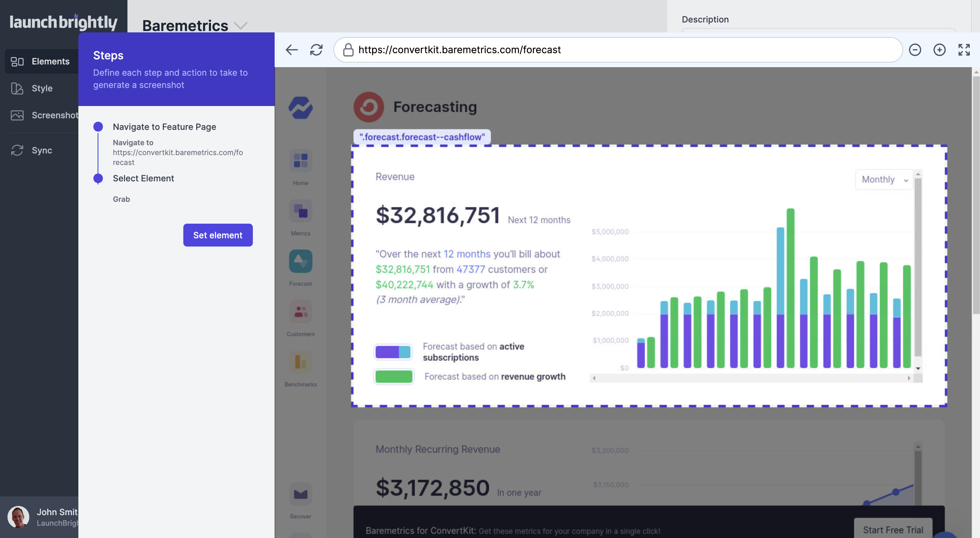Viewport: 980px width, 538px height.
Task: Open the Style section in sidebar
Action: 42,88
